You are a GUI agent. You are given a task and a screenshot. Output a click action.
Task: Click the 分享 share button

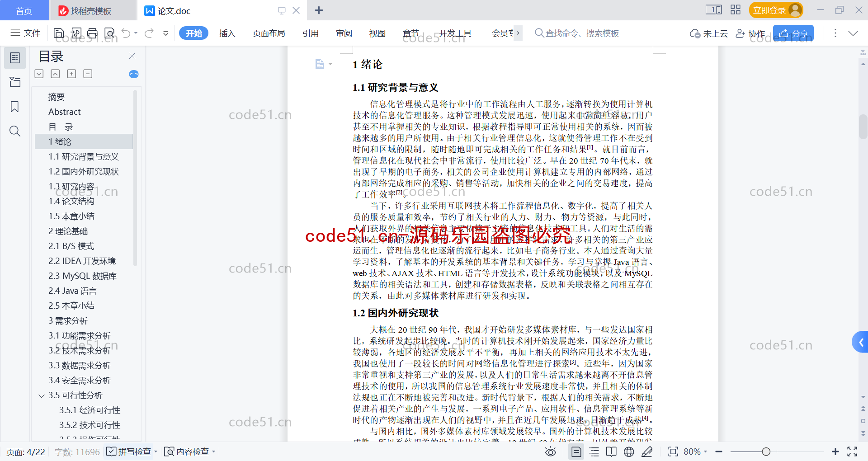[x=793, y=33]
